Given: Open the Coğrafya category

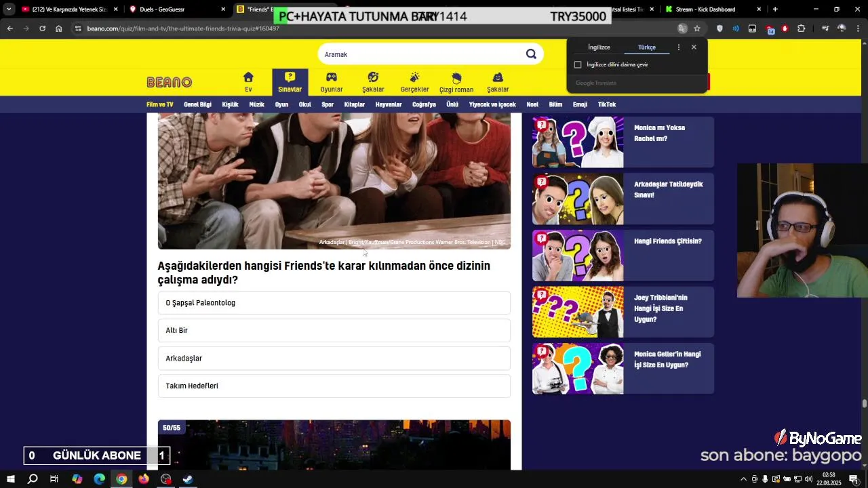Looking at the screenshot, I should tap(424, 104).
